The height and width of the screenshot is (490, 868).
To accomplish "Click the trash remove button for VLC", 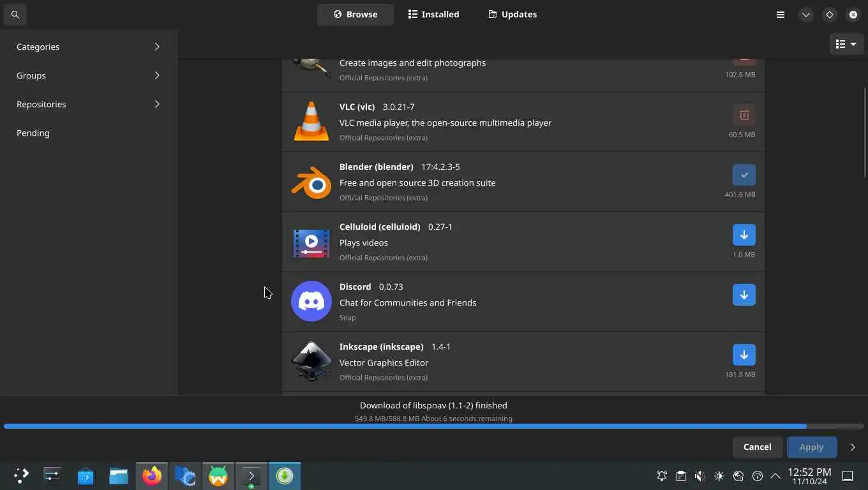I will click(744, 115).
